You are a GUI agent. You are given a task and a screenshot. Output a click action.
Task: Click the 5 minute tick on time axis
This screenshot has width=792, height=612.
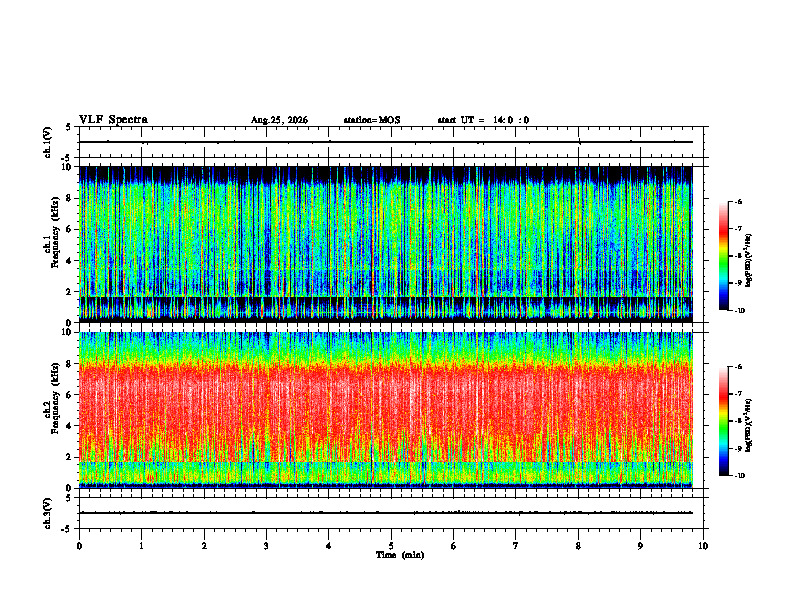[x=391, y=546]
